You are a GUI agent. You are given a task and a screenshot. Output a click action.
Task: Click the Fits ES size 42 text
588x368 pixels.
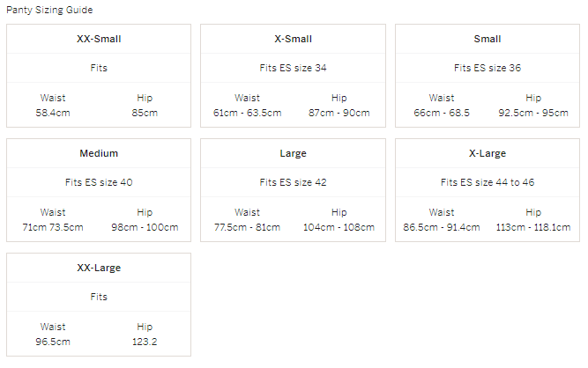pyautogui.click(x=293, y=182)
